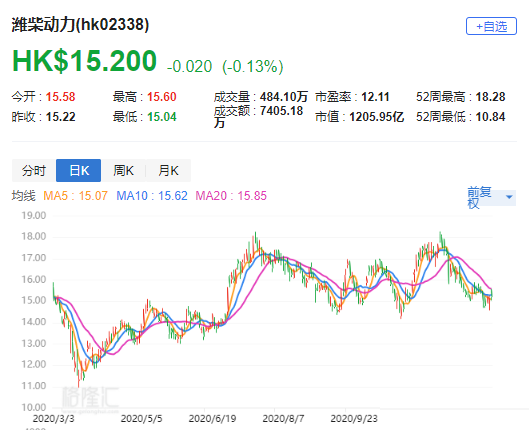Click the 均线 label
The width and height of the screenshot is (532, 430).
pyautogui.click(x=24, y=196)
